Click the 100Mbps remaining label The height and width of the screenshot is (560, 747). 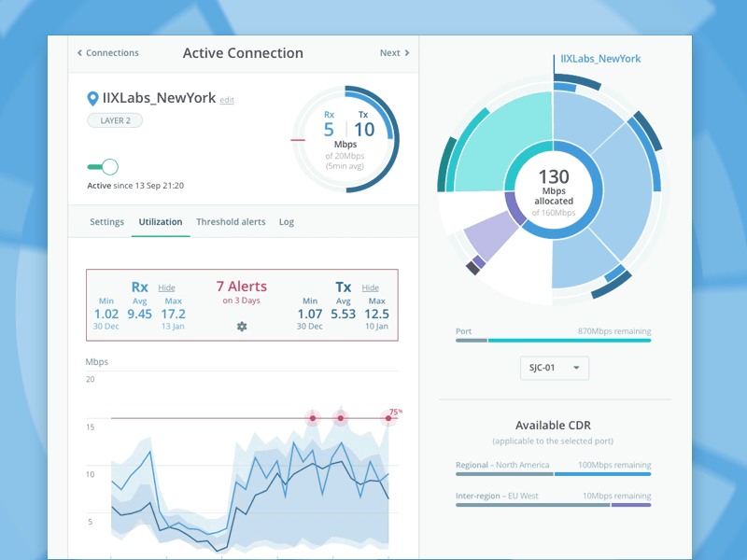(614, 465)
